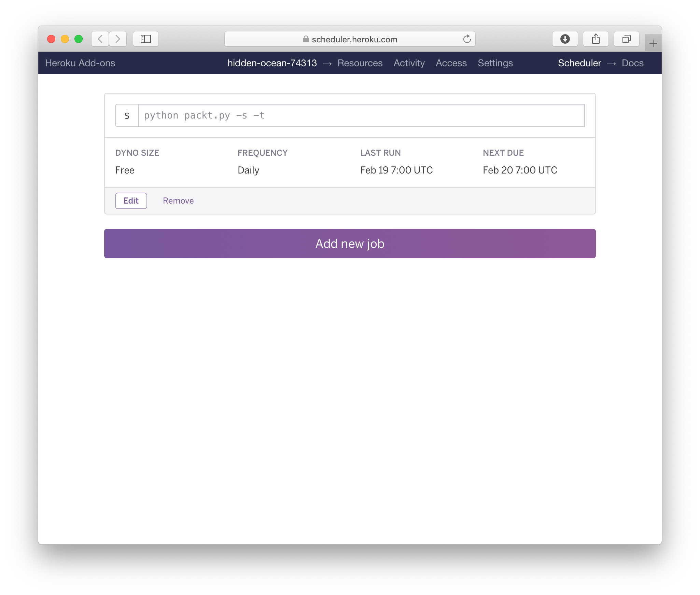Image resolution: width=700 pixels, height=595 pixels.
Task: Reload the page with refresh icon
Action: [467, 39]
